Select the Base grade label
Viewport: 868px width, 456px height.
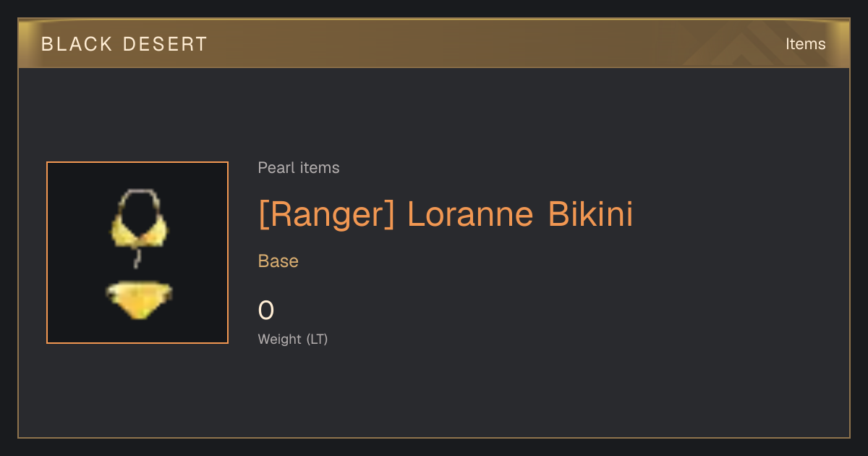click(278, 261)
